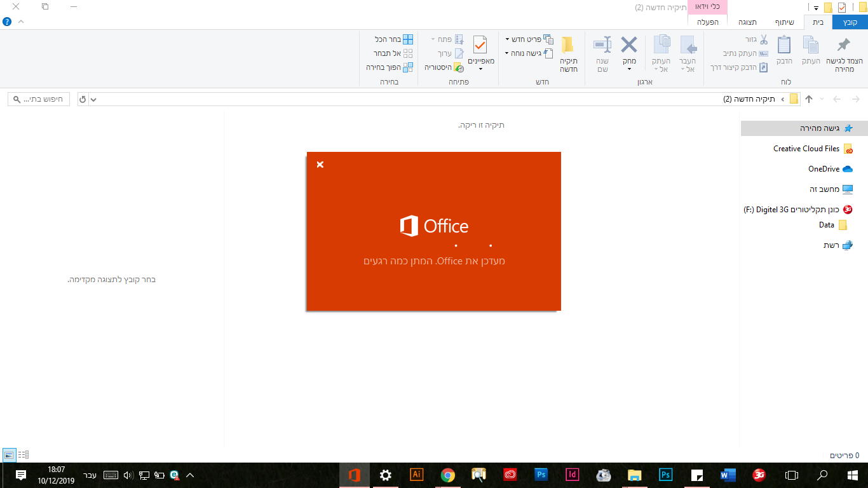Open the Move to (העבר אל) dropdown
Viewport: 868px width, 488px height.
click(688, 65)
